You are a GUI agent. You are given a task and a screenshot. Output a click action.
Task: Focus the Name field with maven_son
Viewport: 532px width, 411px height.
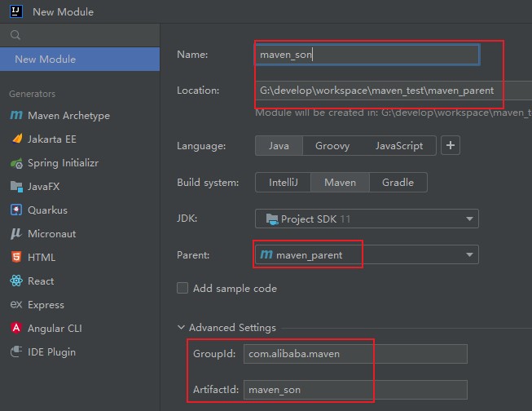click(367, 55)
